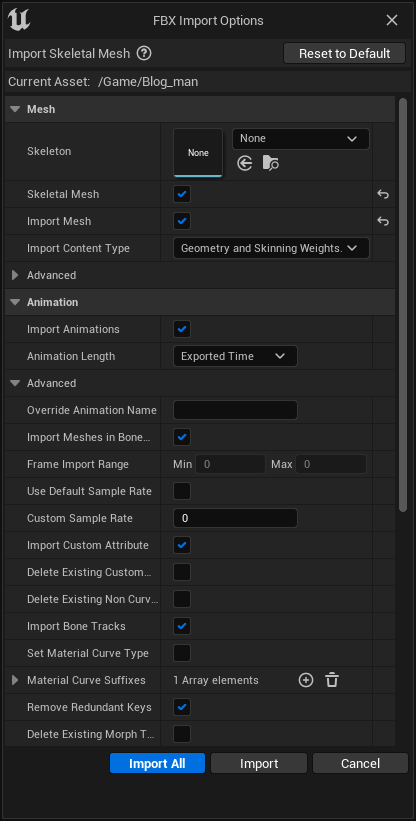The image size is (416, 821).
Task: Disable Import Animations checkbox
Action: 182,329
